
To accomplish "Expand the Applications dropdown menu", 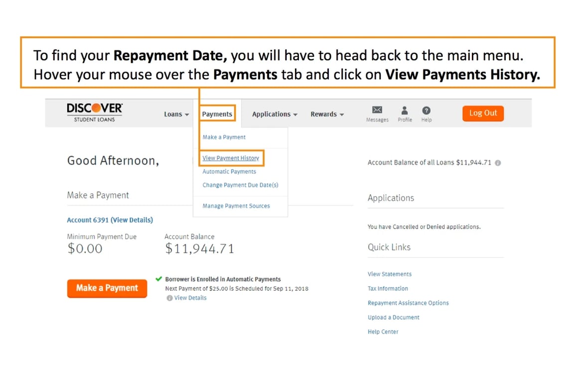I will click(275, 114).
